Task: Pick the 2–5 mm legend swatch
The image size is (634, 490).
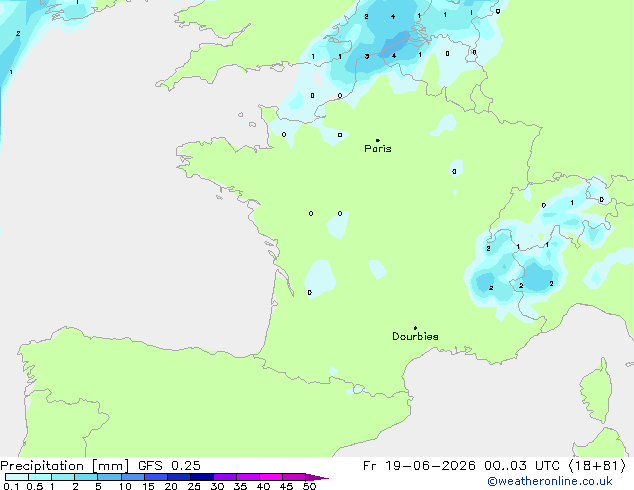Action: (86, 477)
